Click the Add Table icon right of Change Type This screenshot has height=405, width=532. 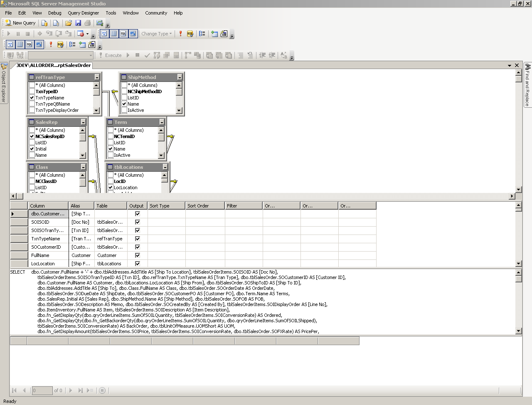point(214,34)
